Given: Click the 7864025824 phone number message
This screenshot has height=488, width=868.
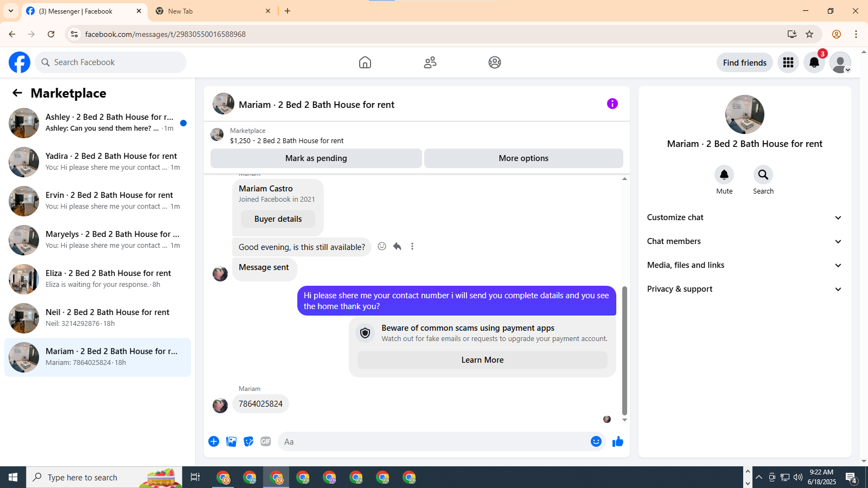Looking at the screenshot, I should pos(260,404).
